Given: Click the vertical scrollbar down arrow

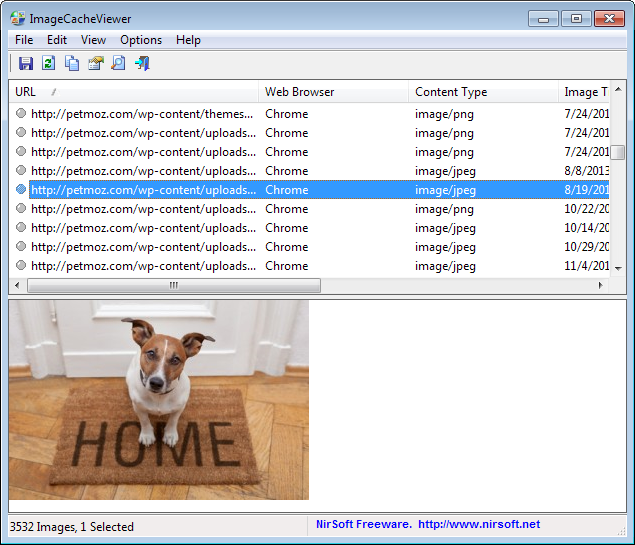Looking at the screenshot, I should pyautogui.click(x=618, y=268).
